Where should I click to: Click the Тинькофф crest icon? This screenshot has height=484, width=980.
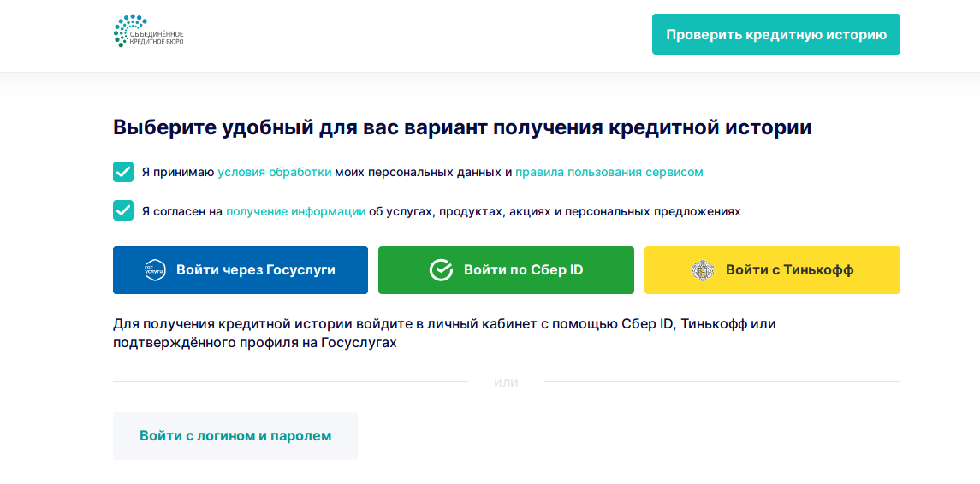point(704,269)
